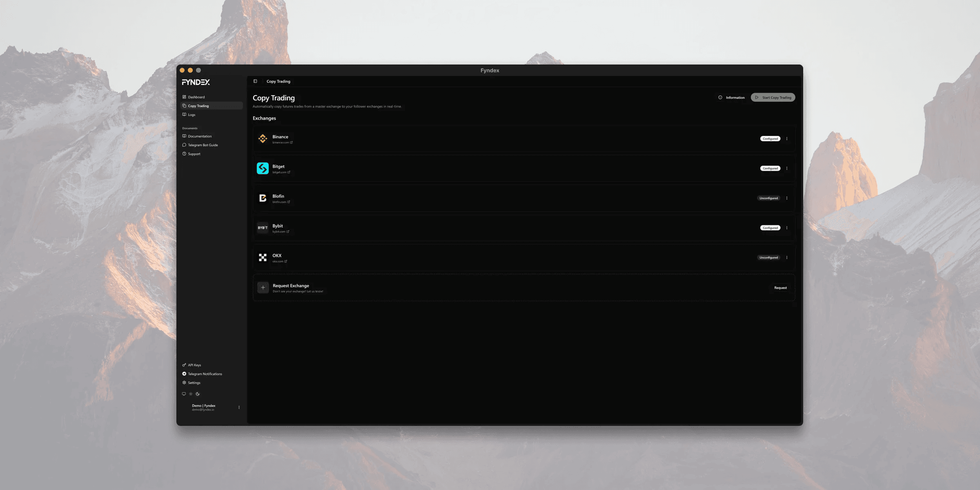Toggle the sidebar panel icon

click(255, 81)
